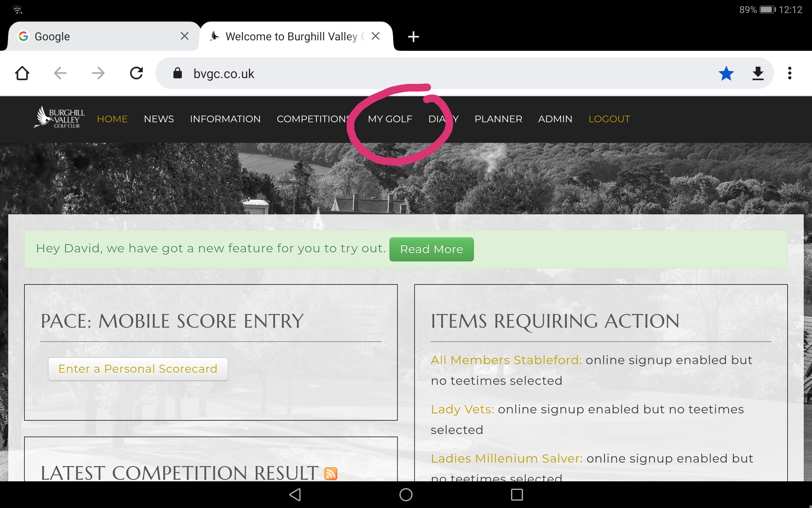812x508 pixels.
Task: Open the DIARY menu item
Action: (x=443, y=119)
